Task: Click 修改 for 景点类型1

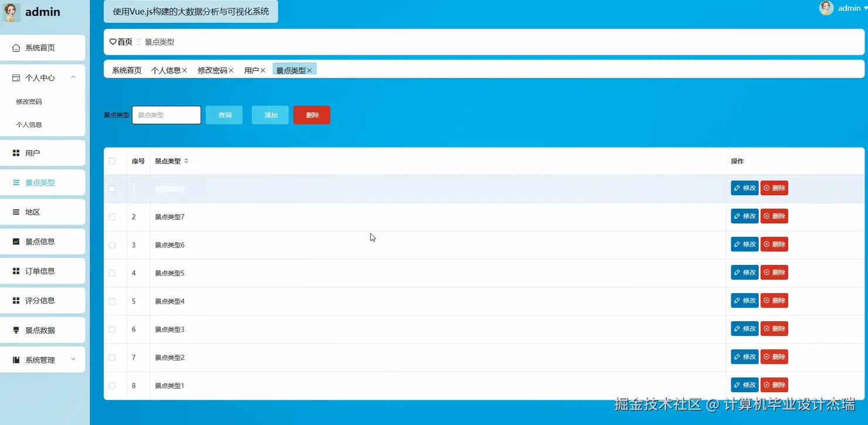Action: 745,385
